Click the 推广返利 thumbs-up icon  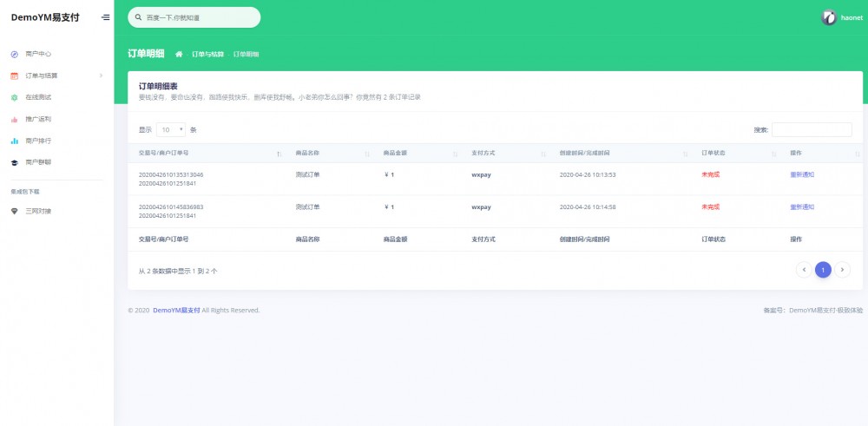(14, 119)
